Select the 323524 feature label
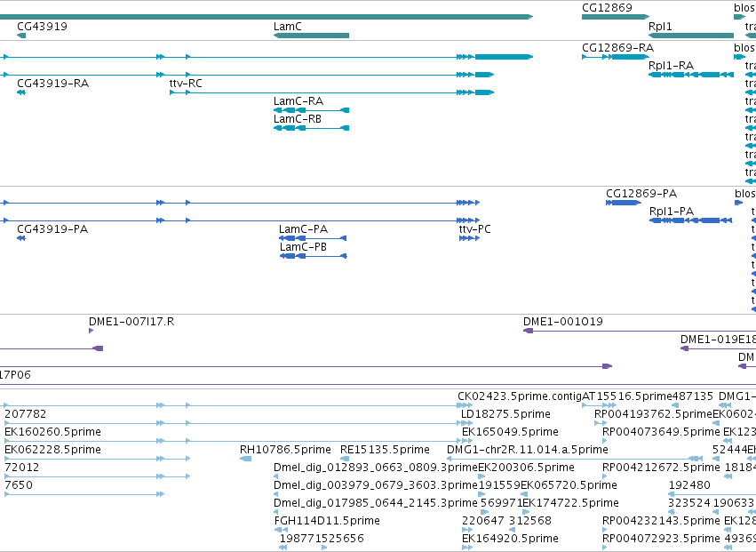 point(689,503)
